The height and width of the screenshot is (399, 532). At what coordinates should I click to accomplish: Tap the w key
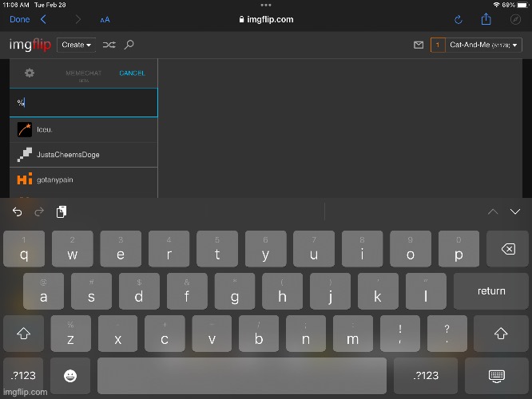coord(72,249)
